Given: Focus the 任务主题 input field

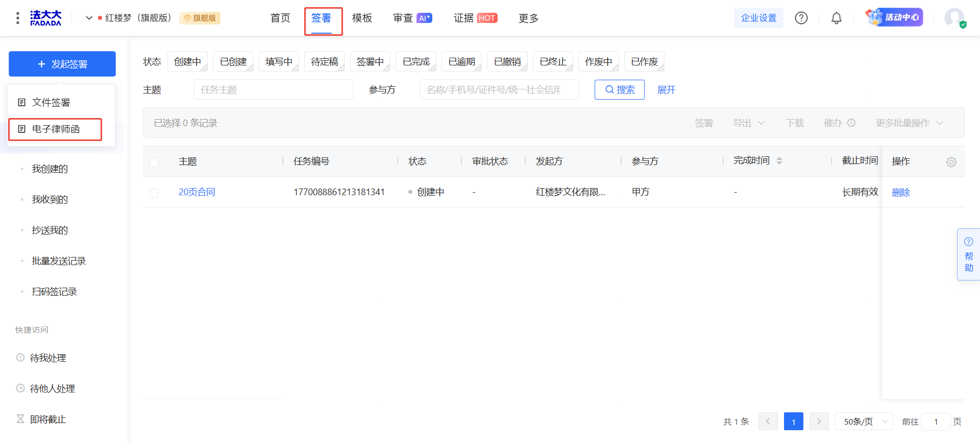Looking at the screenshot, I should click(x=274, y=90).
